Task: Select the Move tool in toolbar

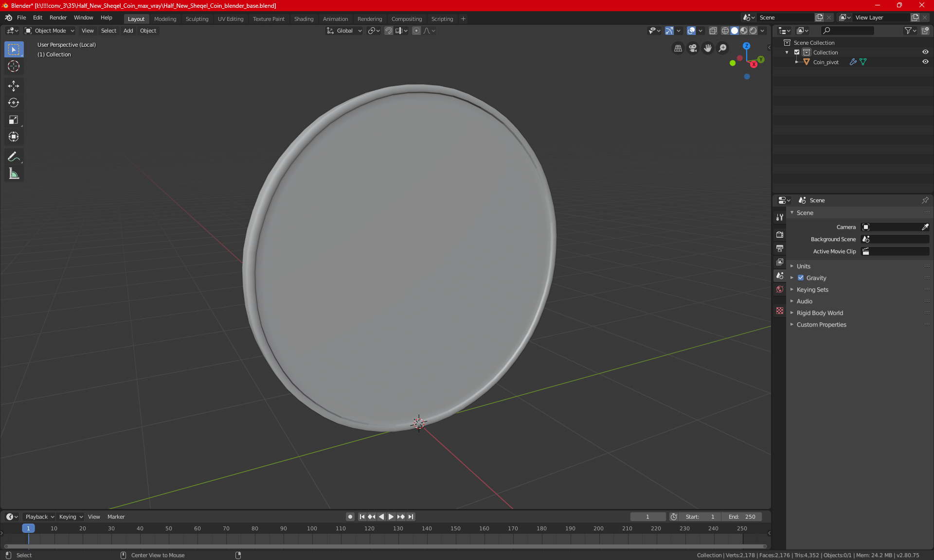Action: pyautogui.click(x=14, y=86)
